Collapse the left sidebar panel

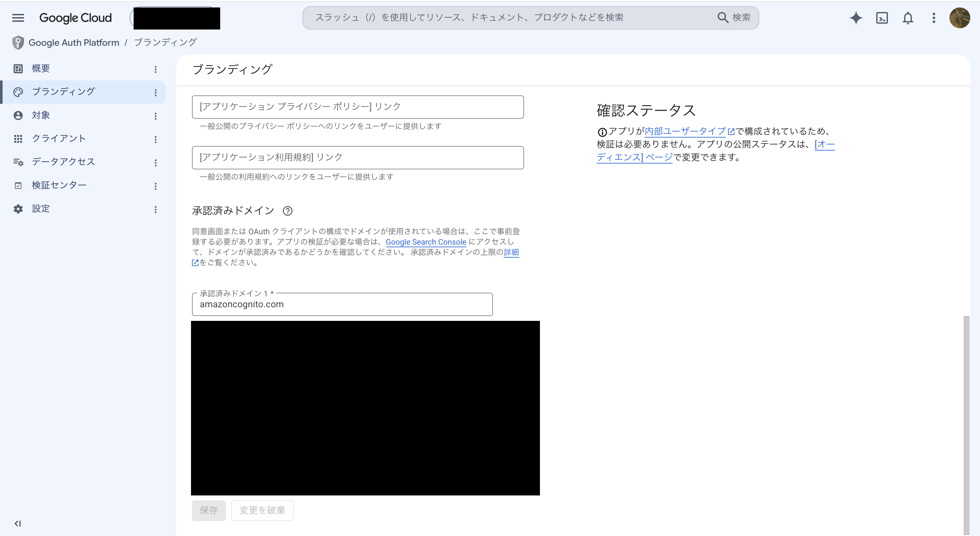click(x=18, y=523)
